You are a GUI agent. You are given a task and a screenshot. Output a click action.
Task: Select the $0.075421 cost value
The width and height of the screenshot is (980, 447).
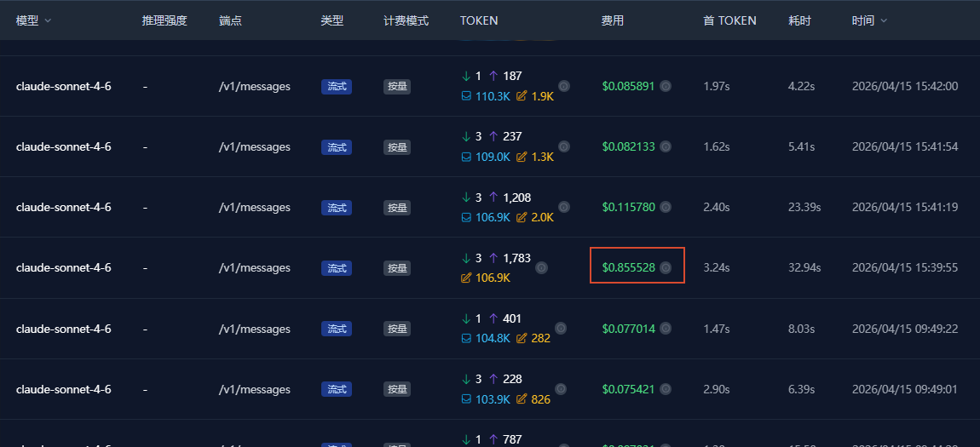(629, 389)
